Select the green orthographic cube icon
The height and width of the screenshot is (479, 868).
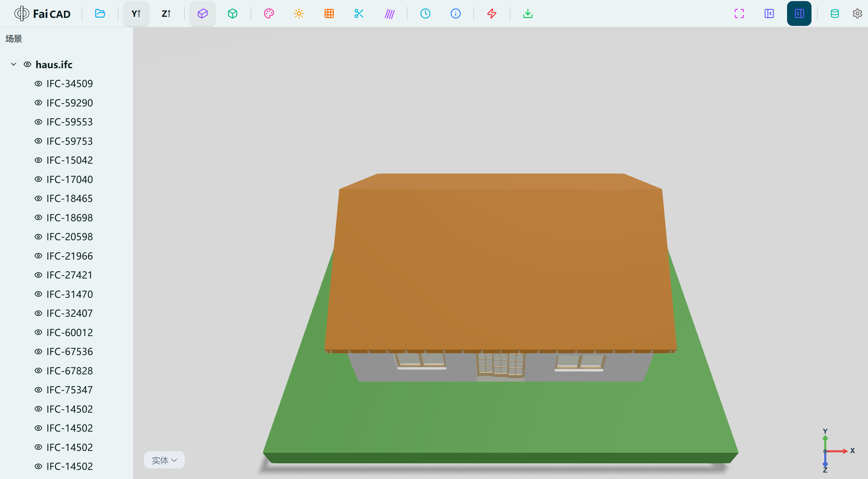click(233, 13)
